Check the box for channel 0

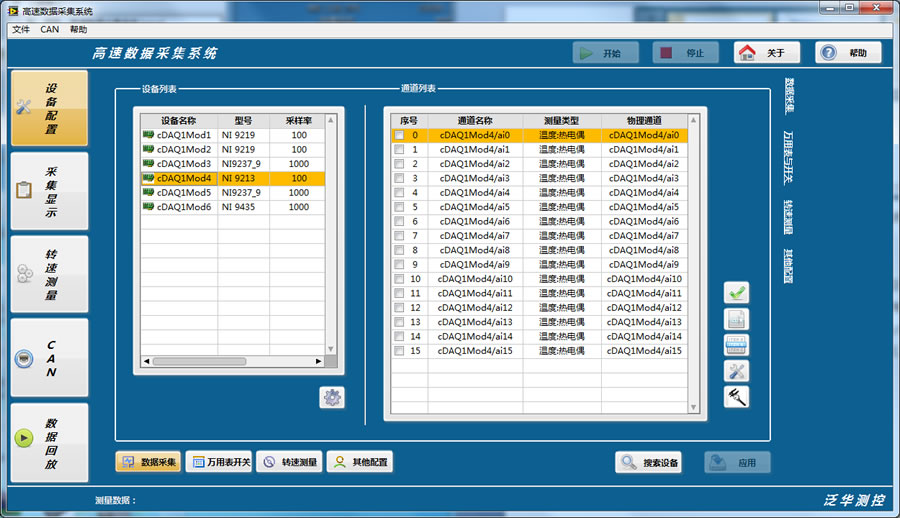399,135
